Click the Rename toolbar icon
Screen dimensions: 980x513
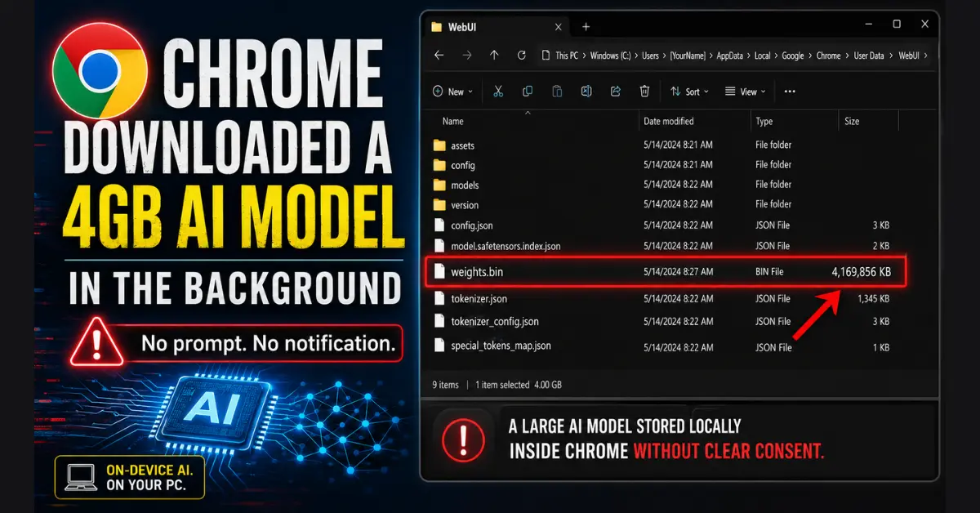(x=586, y=91)
